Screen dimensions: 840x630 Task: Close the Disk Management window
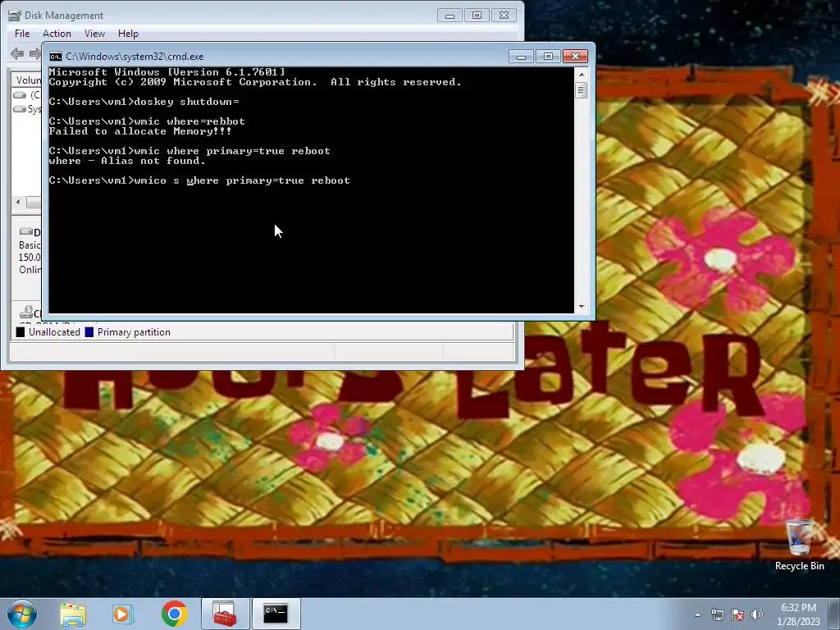click(x=504, y=16)
